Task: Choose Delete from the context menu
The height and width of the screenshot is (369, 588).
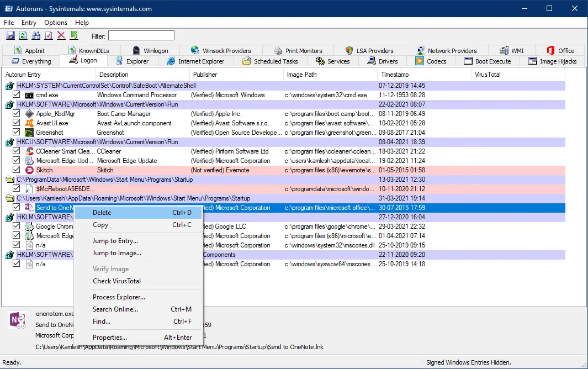Action: click(139, 213)
